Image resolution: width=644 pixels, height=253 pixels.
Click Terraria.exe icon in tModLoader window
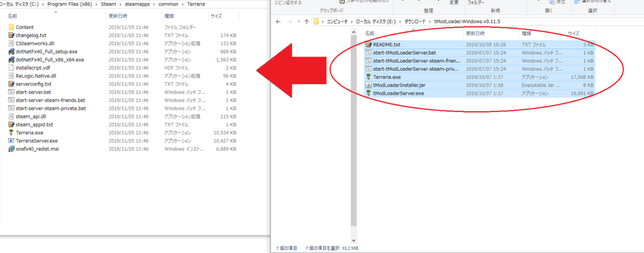tap(368, 77)
